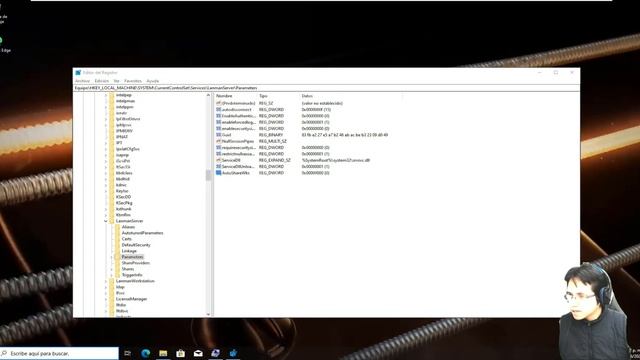Screen dimensions: 640x360
Task: Open the Mail app from the taskbar
Action: click(198, 353)
